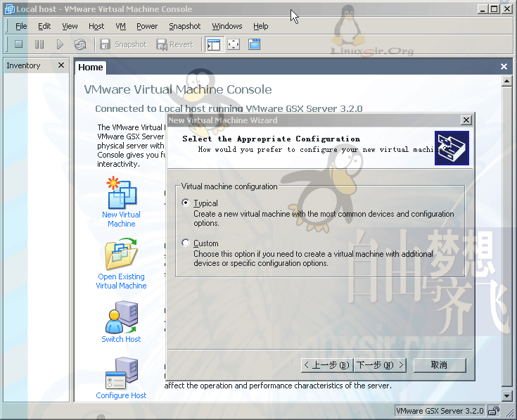
Task: Maximize the VMware console window
Action: click(x=494, y=9)
